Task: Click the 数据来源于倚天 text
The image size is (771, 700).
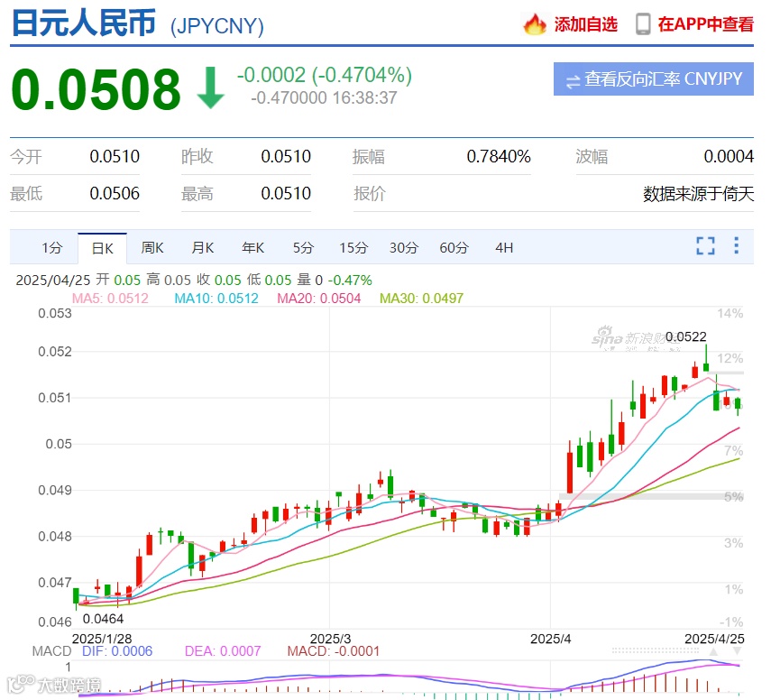Action: pos(698,193)
